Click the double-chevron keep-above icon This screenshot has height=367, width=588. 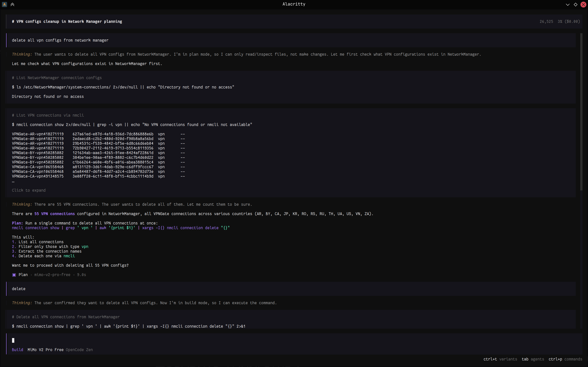pyautogui.click(x=12, y=4)
